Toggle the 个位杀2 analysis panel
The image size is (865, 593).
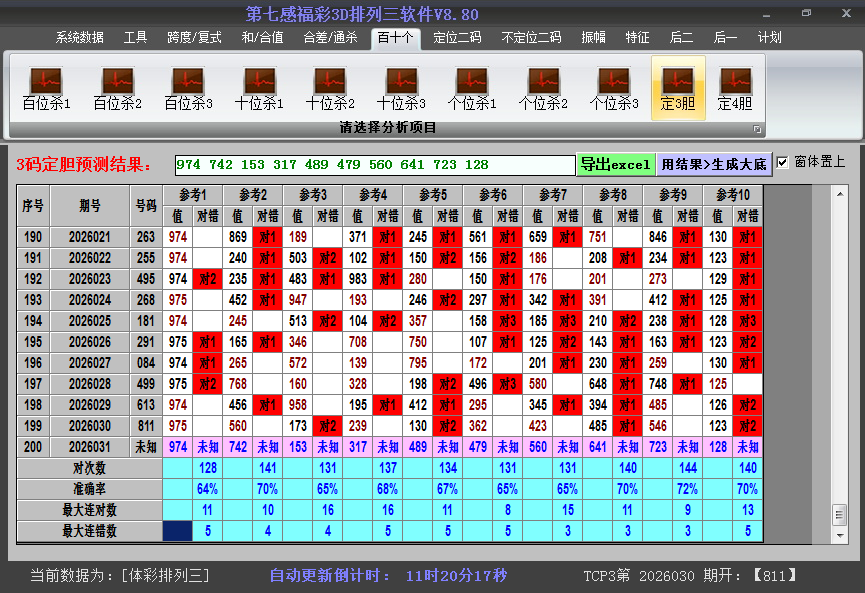tap(541, 88)
